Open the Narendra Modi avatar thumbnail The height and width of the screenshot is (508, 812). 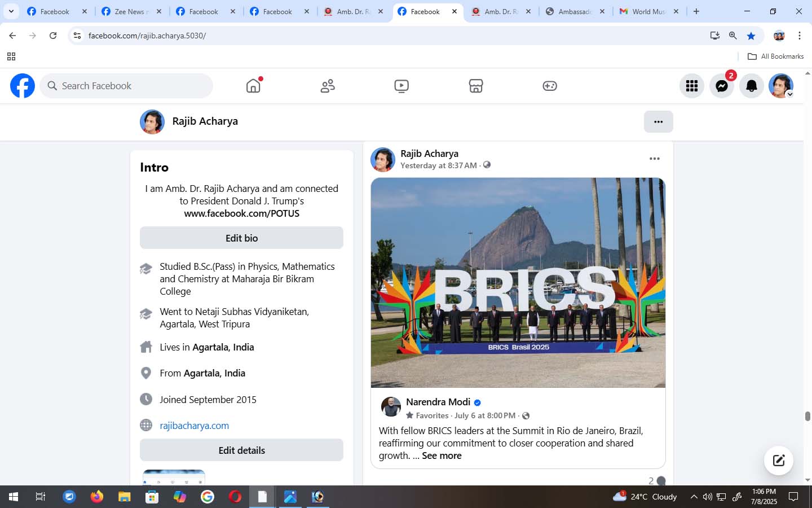point(391,407)
